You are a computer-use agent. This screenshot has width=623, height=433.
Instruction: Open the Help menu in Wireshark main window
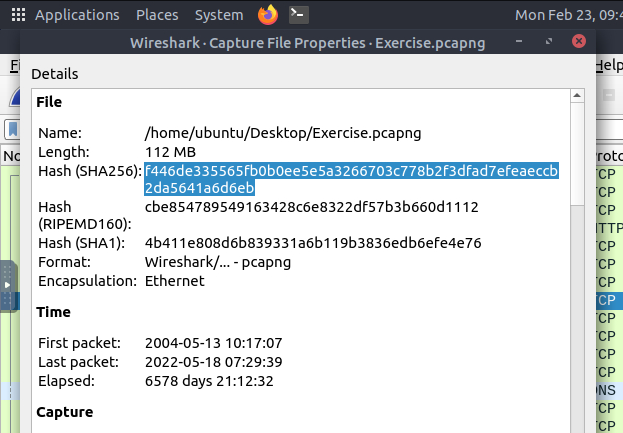coord(609,65)
